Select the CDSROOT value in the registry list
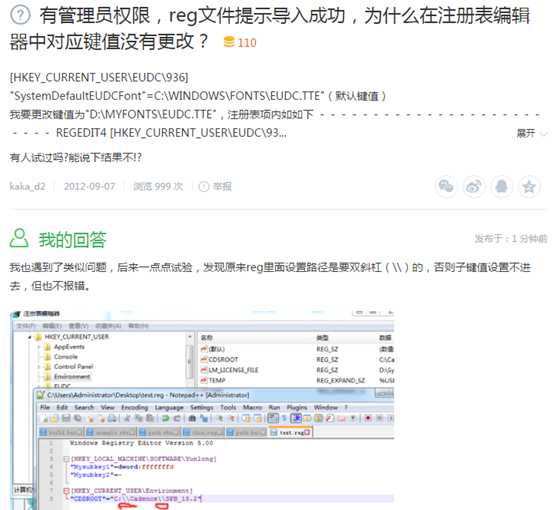Screen dimensions: 554x510 pyautogui.click(x=219, y=359)
